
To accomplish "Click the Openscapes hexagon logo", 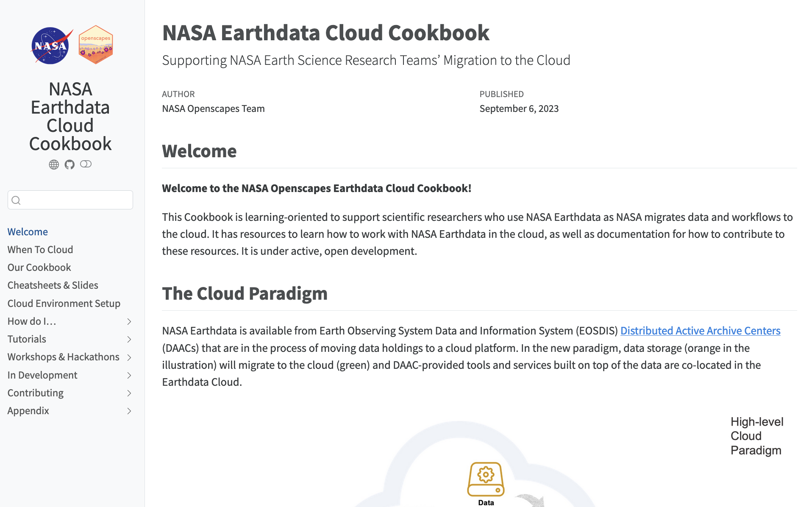I will (x=96, y=44).
